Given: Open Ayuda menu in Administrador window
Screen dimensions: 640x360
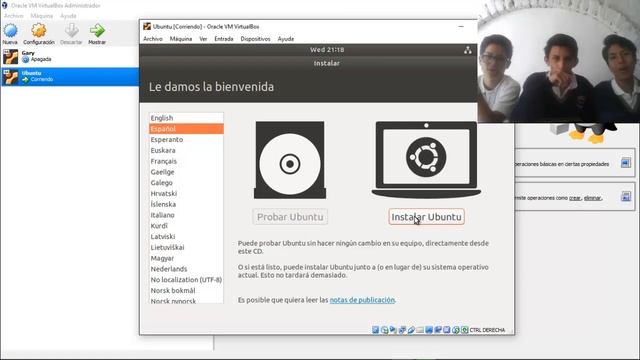Looking at the screenshot, I should [x=68, y=16].
